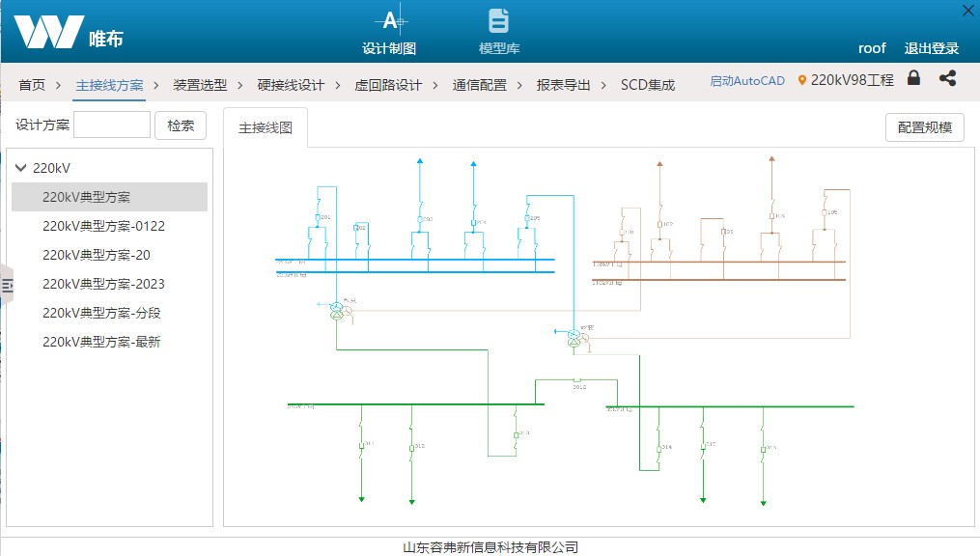Image resolution: width=980 pixels, height=556 pixels.
Task: Click the orange location pin project icon
Action: click(801, 81)
